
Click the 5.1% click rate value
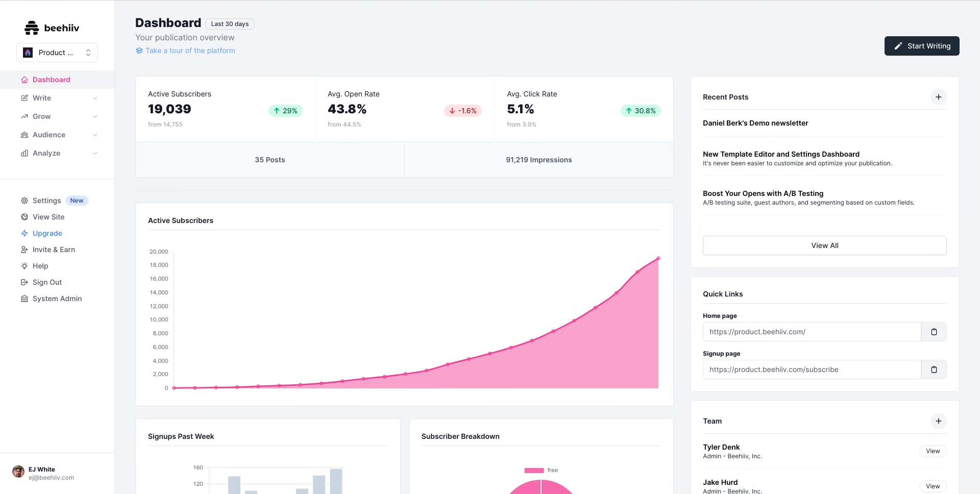pos(520,109)
